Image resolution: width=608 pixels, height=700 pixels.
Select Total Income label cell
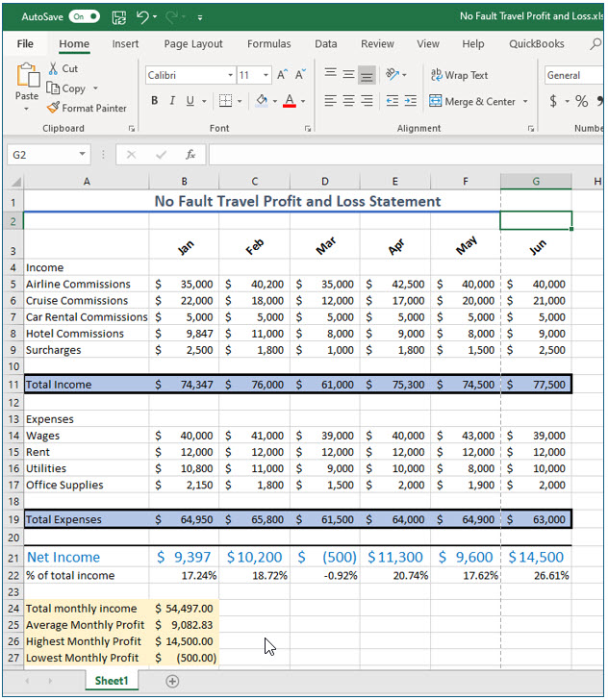pyautogui.click(x=87, y=385)
